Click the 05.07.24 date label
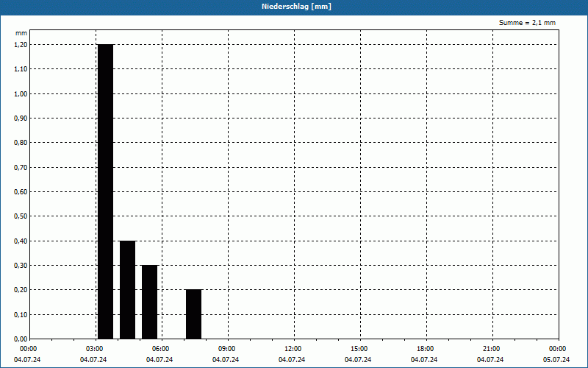 [556, 360]
